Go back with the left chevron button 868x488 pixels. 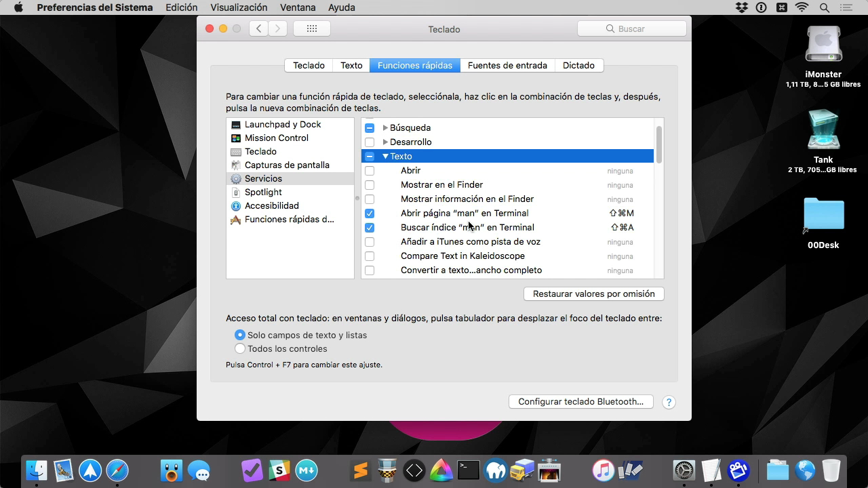coord(258,28)
